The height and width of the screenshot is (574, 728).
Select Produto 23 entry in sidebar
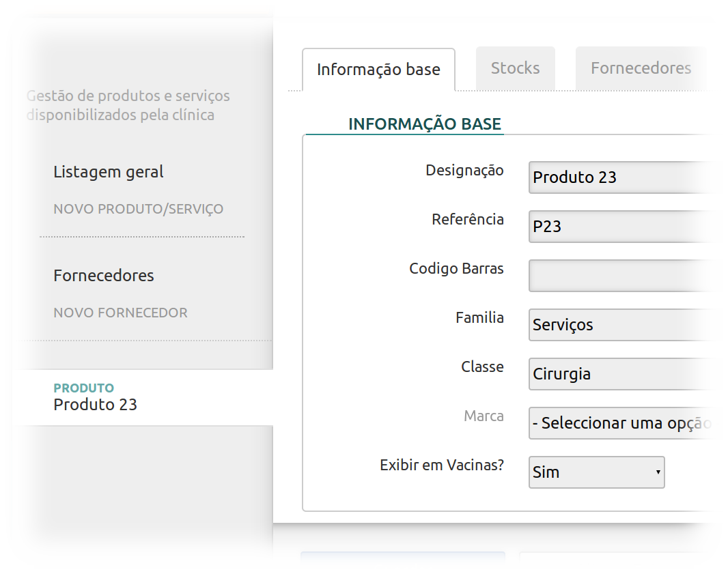coord(96,404)
